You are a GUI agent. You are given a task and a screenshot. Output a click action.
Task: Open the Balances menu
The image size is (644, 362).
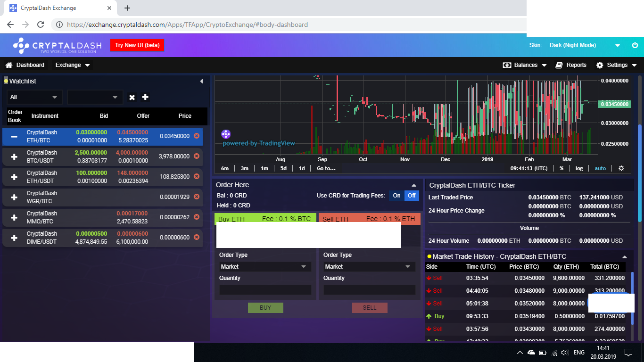[x=525, y=65]
